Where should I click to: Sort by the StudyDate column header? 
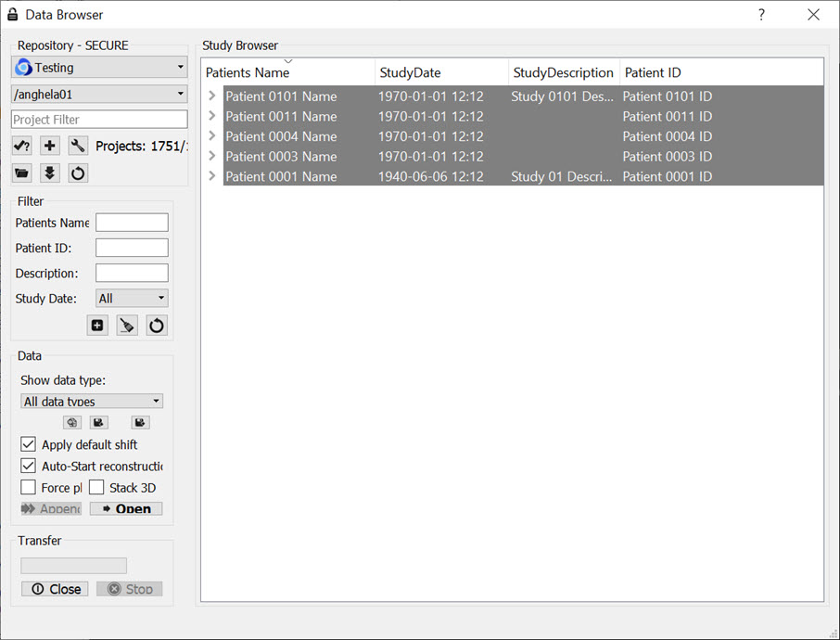tap(441, 72)
